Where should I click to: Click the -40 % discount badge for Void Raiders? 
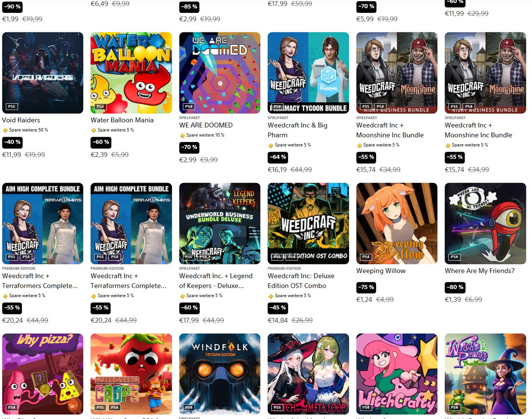[12, 142]
